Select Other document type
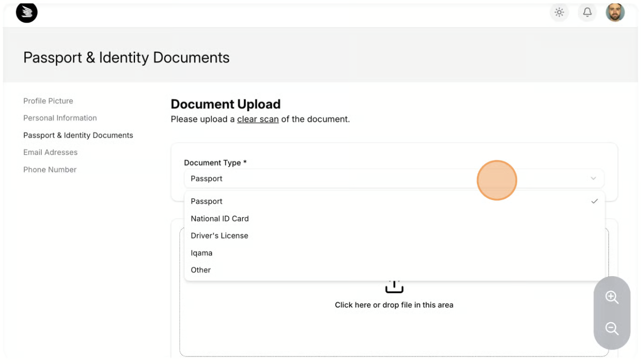This screenshot has height=364, width=641. [201, 270]
